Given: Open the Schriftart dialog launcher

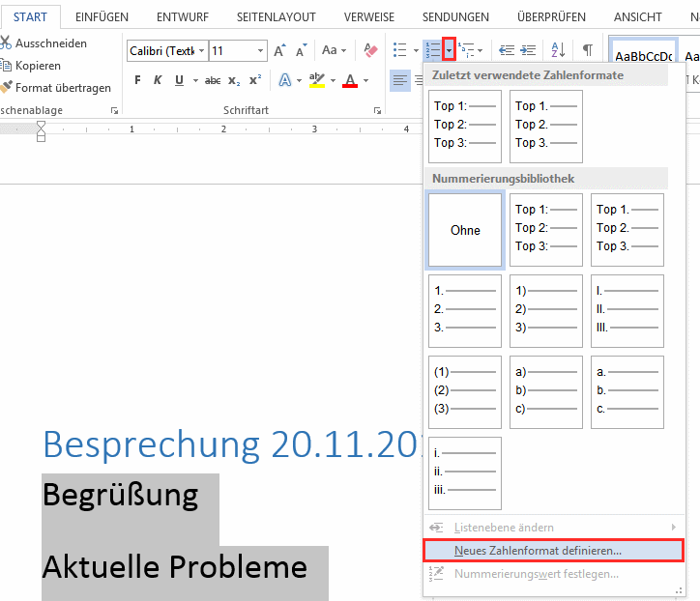Looking at the screenshot, I should click(377, 111).
